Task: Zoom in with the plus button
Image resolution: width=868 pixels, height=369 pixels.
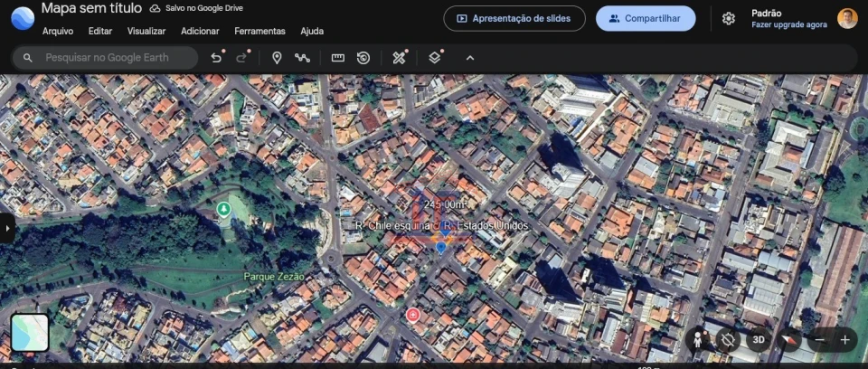Action: pos(844,340)
